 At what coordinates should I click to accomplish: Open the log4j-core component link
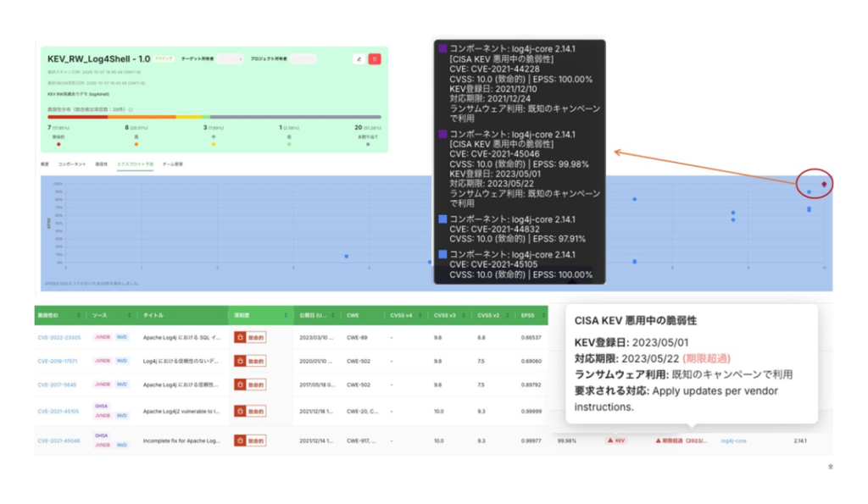(733, 441)
